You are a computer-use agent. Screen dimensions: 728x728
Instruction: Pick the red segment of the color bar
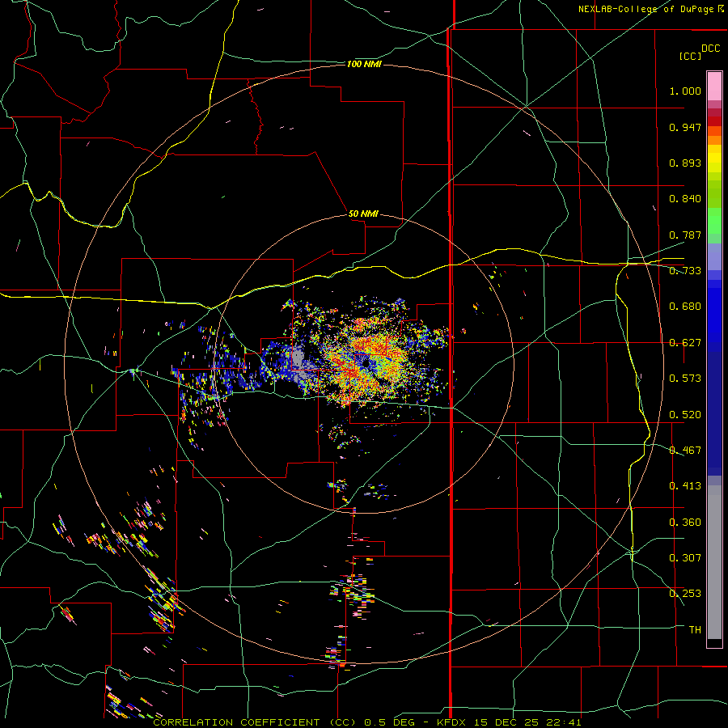click(714, 121)
